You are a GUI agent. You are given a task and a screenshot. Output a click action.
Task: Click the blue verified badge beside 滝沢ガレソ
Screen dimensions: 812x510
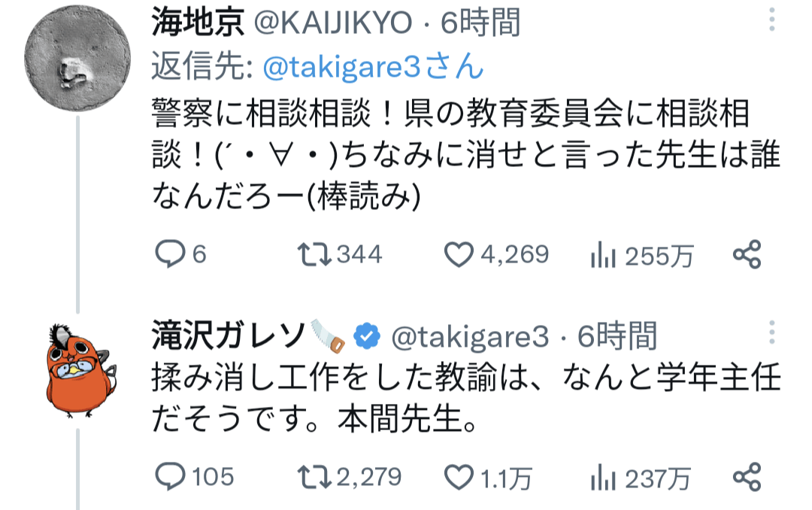(367, 337)
